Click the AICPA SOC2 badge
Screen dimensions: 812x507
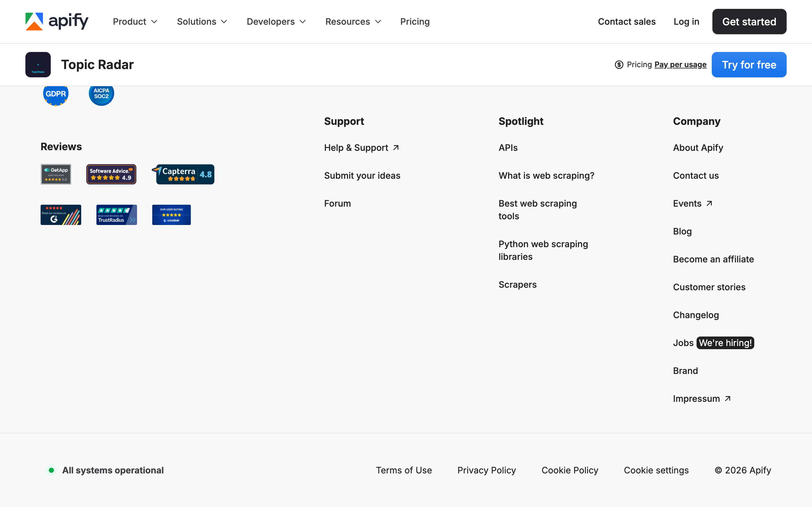pos(101,94)
